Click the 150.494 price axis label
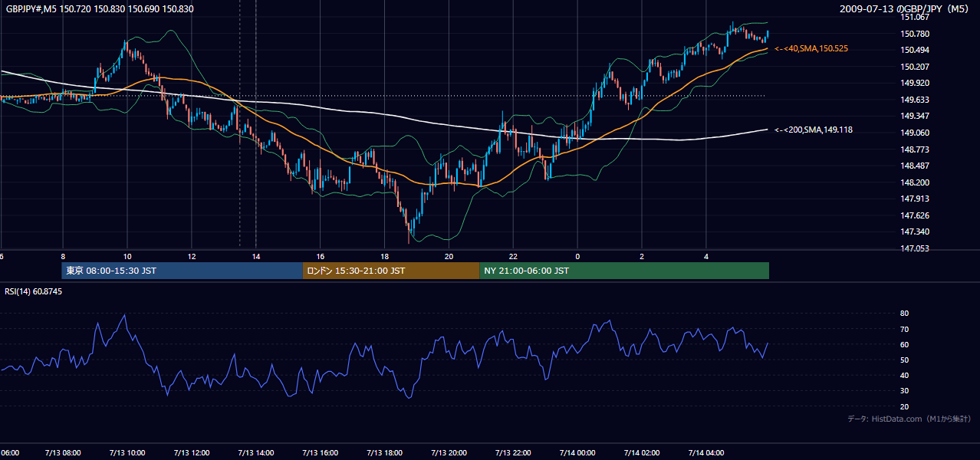The image size is (980, 460). [915, 51]
